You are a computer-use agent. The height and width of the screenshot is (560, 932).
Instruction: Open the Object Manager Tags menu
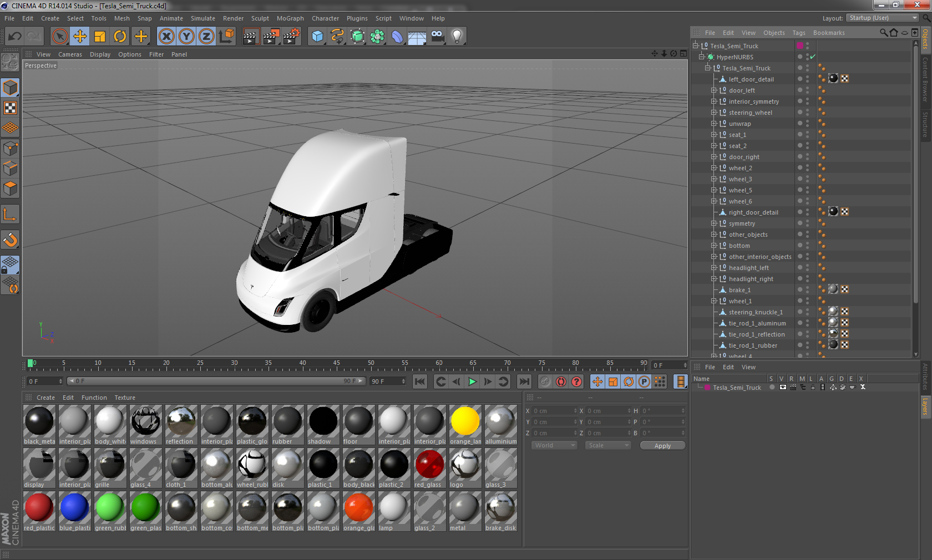tap(799, 33)
